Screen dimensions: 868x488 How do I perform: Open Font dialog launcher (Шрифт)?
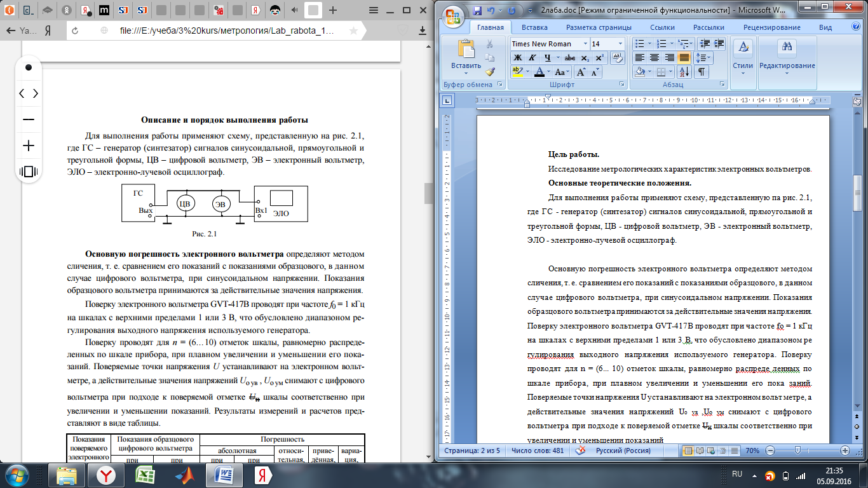pos(621,85)
